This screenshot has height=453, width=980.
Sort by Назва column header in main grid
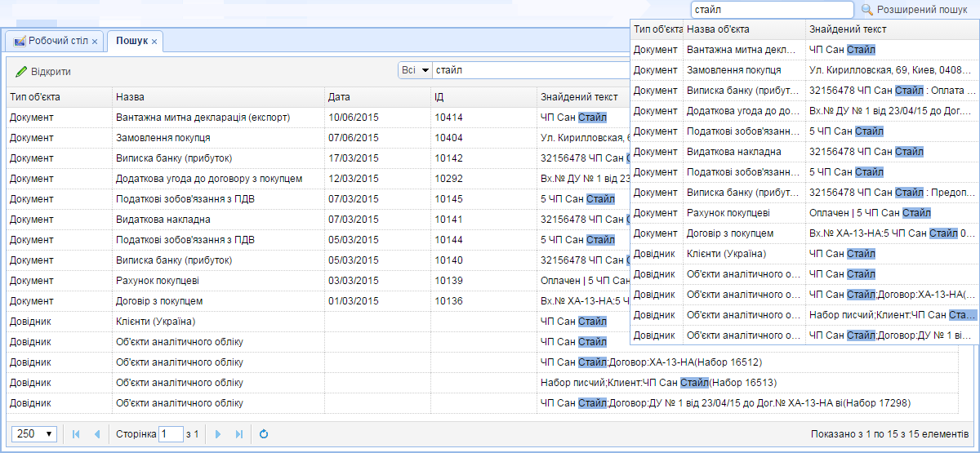218,97
